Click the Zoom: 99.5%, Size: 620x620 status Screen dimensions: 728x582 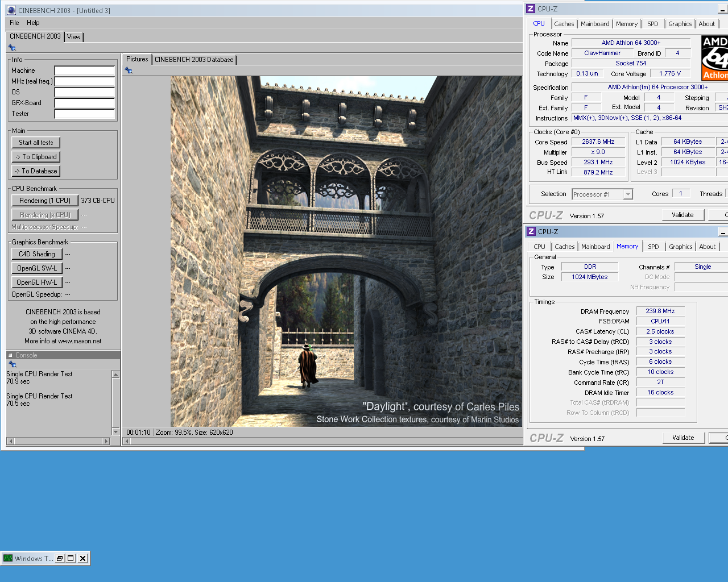[x=194, y=433]
